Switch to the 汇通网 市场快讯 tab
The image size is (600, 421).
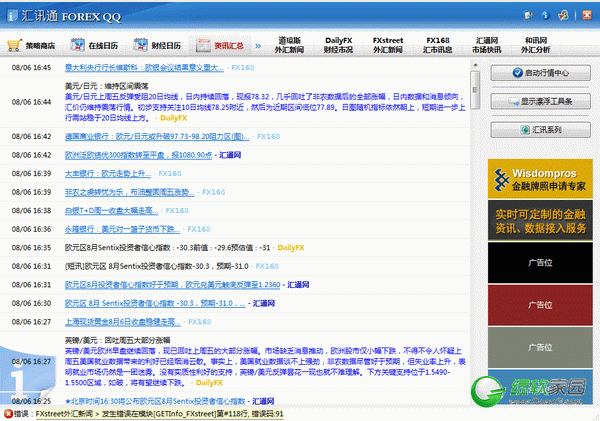(x=486, y=45)
